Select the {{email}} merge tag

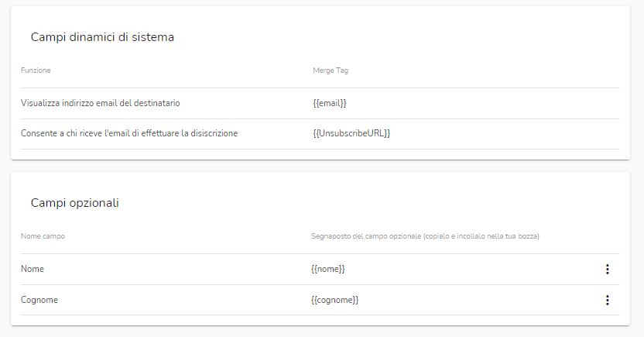(x=330, y=103)
